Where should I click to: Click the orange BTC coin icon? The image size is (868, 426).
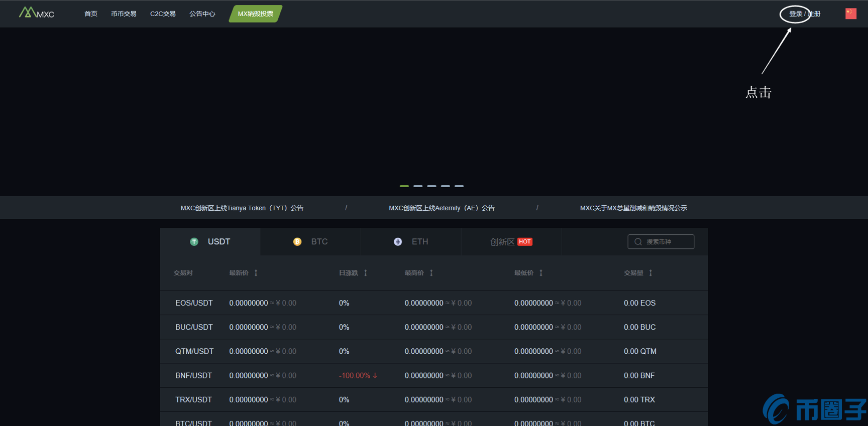[x=297, y=242]
